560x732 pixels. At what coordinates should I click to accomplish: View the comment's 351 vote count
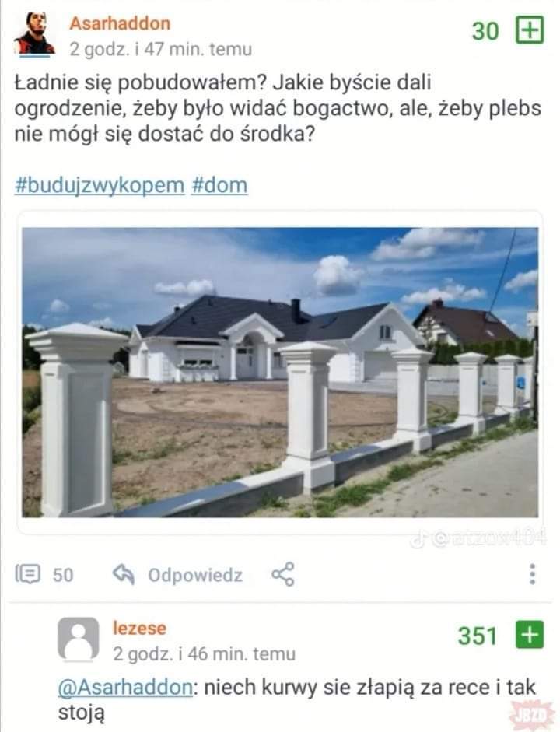[478, 636]
